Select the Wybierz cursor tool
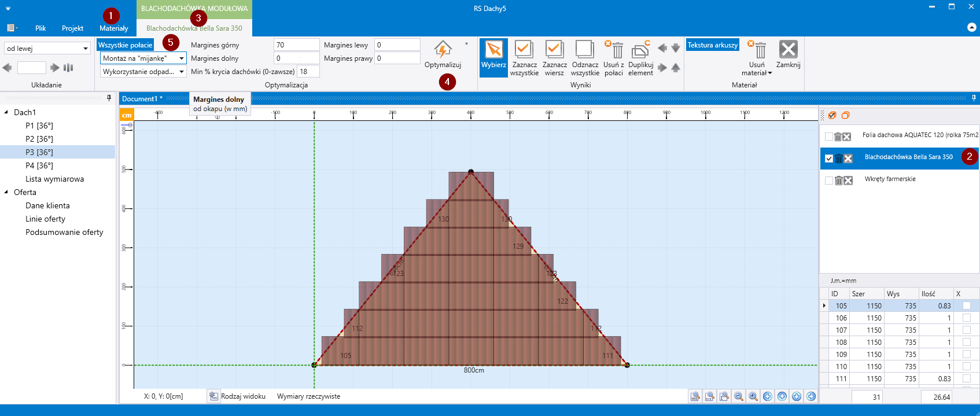The image size is (980, 416). pyautogui.click(x=493, y=50)
